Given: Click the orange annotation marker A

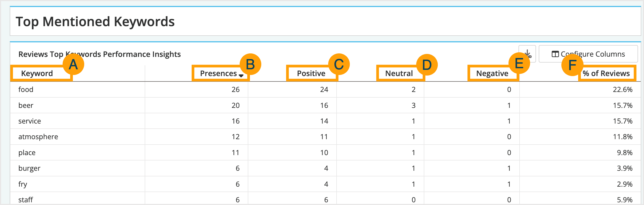Looking at the screenshot, I should click(73, 64).
